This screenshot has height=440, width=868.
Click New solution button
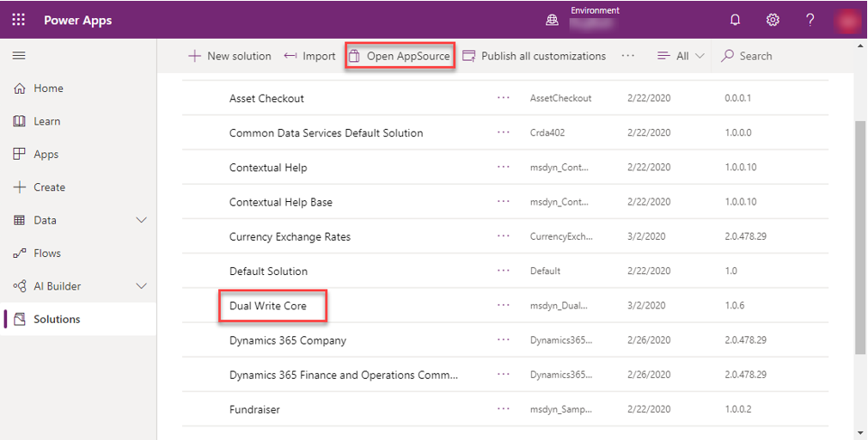pyautogui.click(x=229, y=56)
